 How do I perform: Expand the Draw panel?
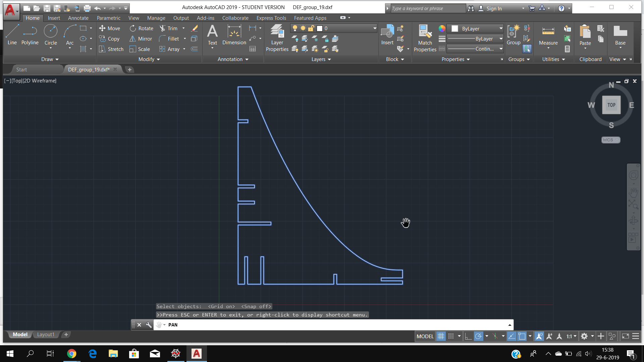point(50,59)
